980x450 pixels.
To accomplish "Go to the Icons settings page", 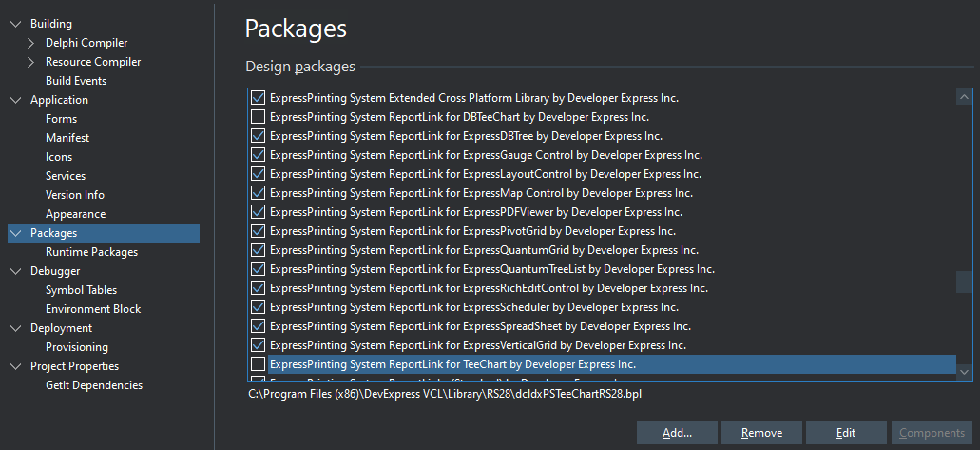I will [59, 157].
